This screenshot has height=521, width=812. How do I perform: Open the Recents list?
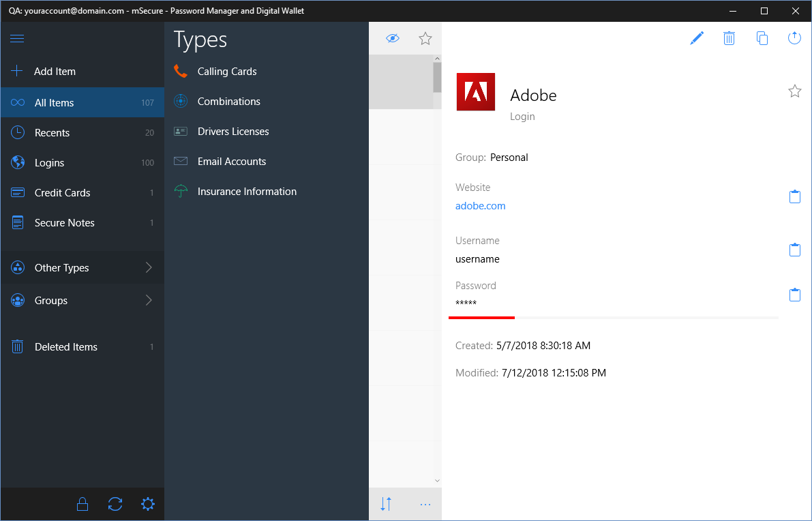[x=82, y=132]
